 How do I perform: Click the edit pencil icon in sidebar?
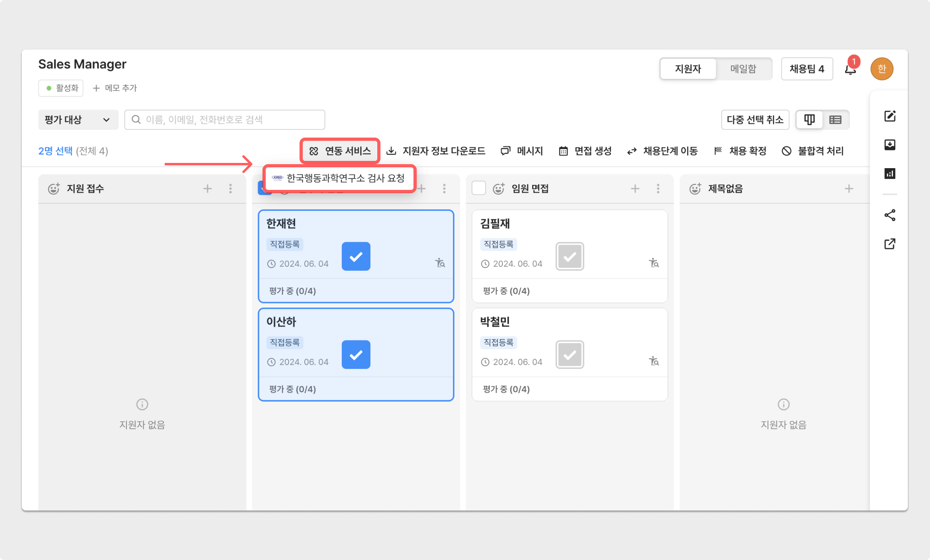[x=890, y=116]
